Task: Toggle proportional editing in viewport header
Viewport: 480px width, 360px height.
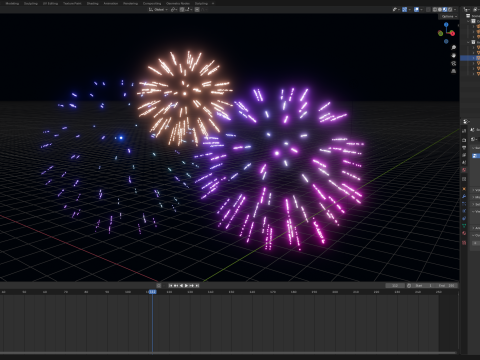Action: point(197,10)
